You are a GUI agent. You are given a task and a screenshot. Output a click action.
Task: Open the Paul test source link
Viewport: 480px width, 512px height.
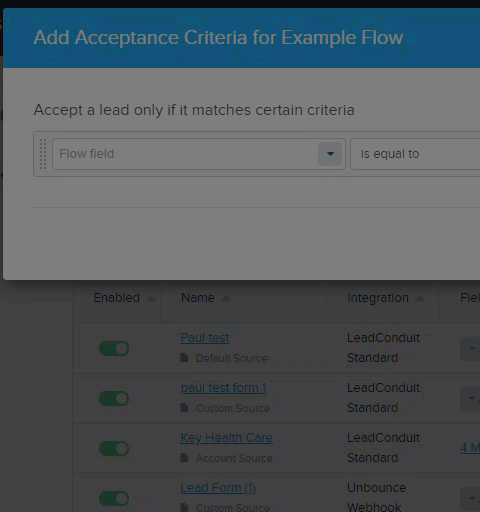pos(205,338)
